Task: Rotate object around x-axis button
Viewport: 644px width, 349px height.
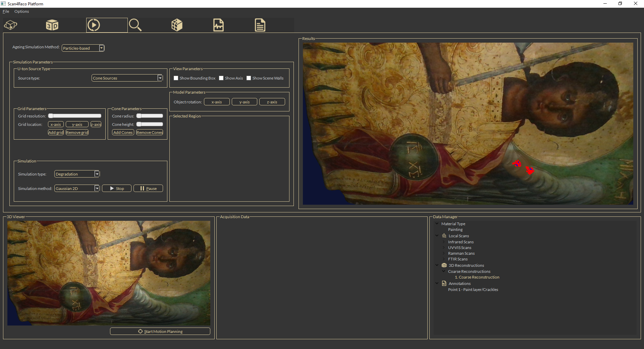Action: (x=217, y=102)
